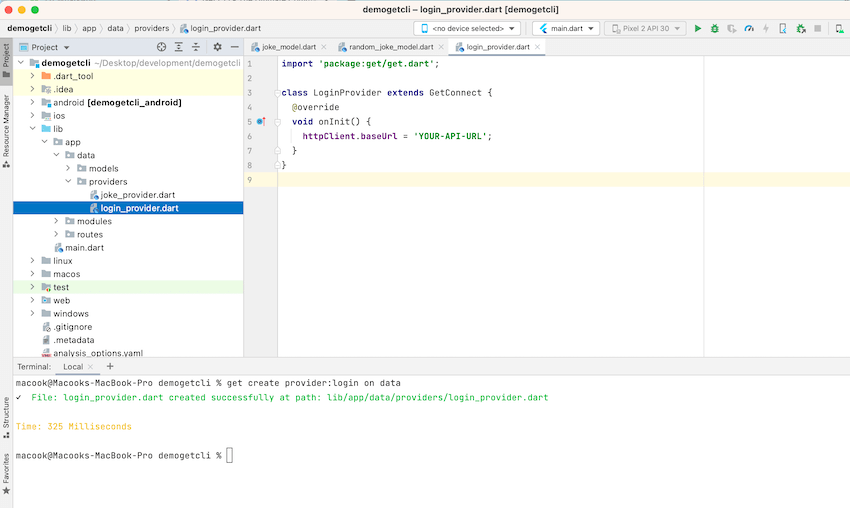Add a new terminal tab with plus
The height and width of the screenshot is (508, 850).
(110, 367)
